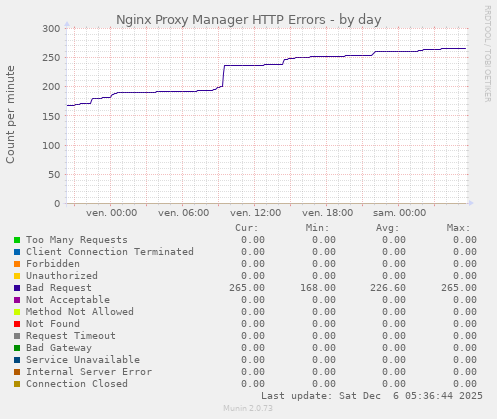
Task: Click the 200 y-axis tick label
Action: 51,87
